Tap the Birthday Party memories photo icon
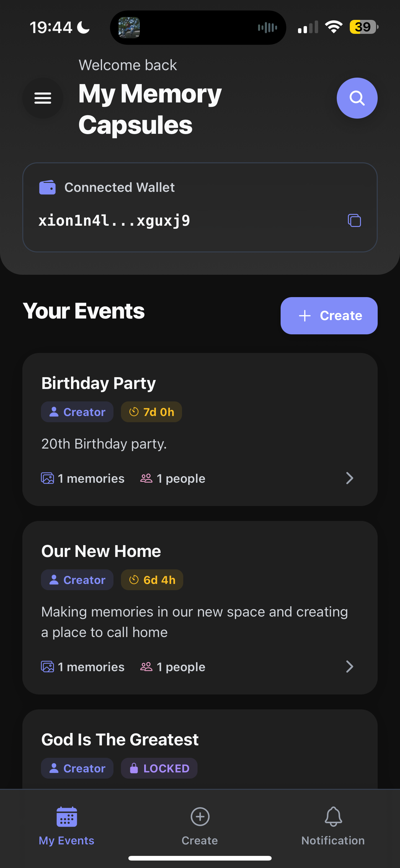The image size is (400, 868). [x=47, y=478]
